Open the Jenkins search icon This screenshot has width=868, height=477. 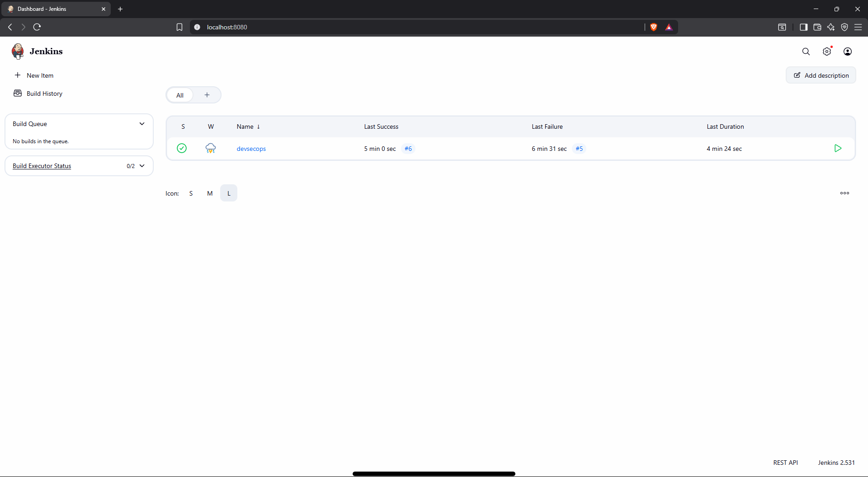(x=806, y=51)
